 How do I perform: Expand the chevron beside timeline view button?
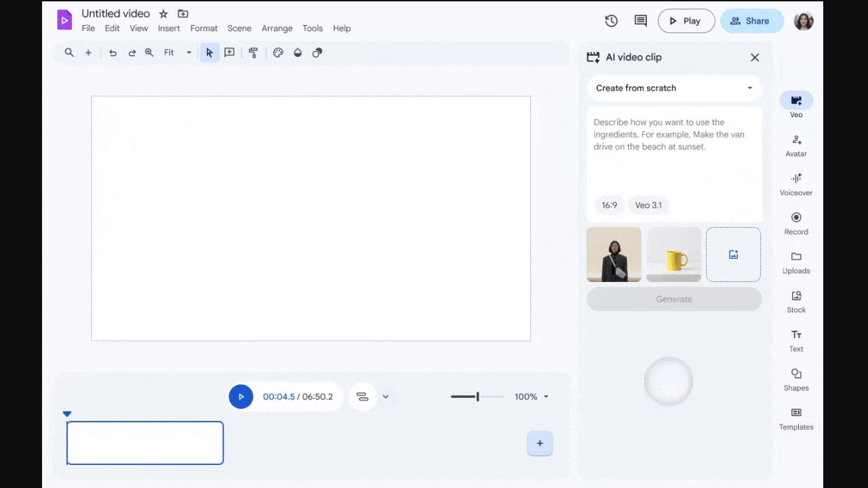tap(385, 396)
